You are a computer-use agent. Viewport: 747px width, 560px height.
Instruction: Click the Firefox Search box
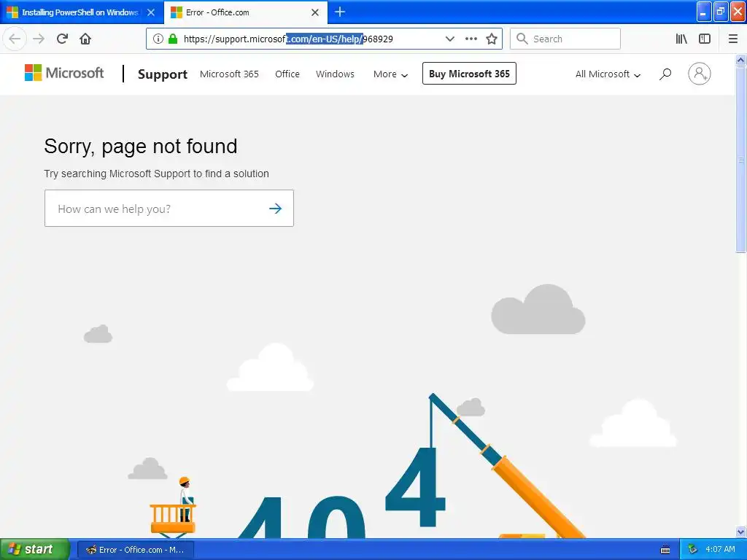(x=565, y=39)
